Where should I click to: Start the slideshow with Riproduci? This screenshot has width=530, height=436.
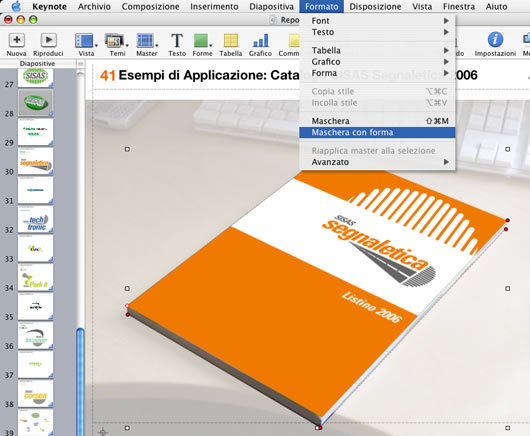[48, 41]
